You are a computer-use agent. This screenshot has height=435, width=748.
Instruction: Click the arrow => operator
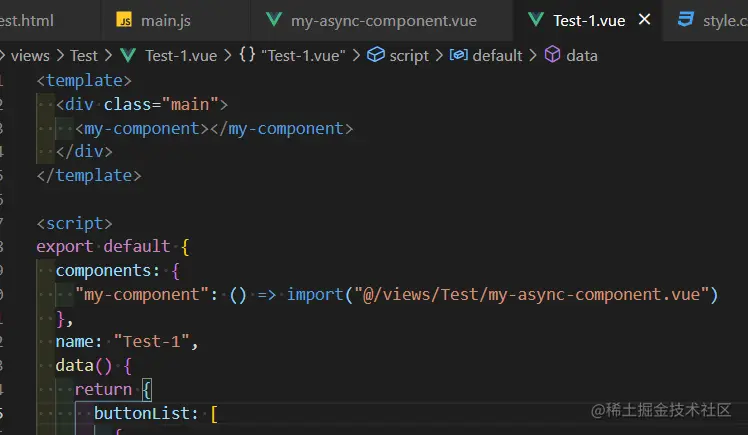coord(267,295)
